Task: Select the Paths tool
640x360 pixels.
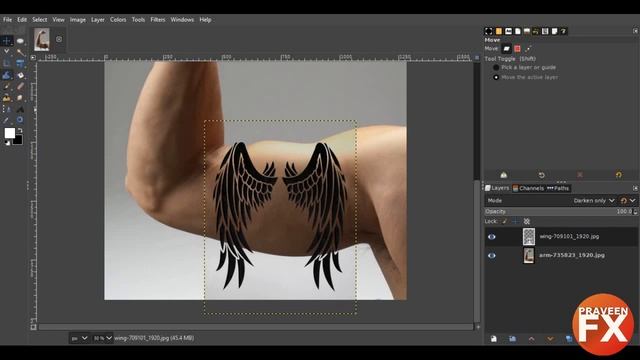Action: tap(7, 109)
